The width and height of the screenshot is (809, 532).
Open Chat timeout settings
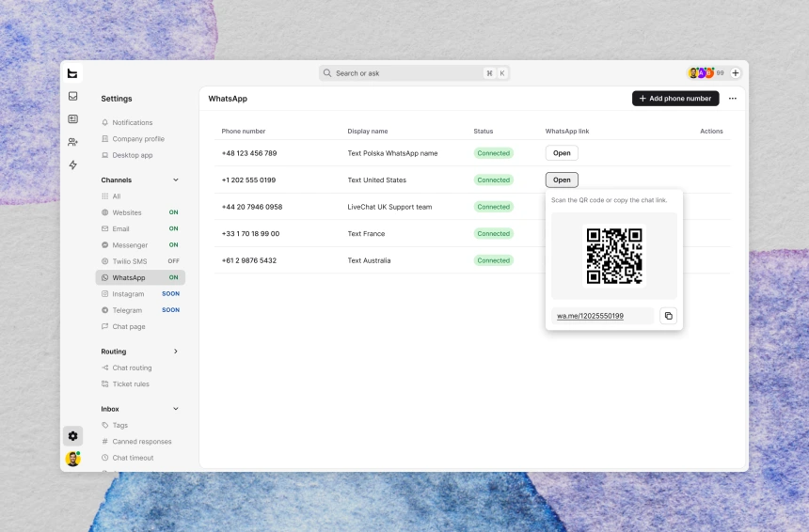pyautogui.click(x=128, y=458)
